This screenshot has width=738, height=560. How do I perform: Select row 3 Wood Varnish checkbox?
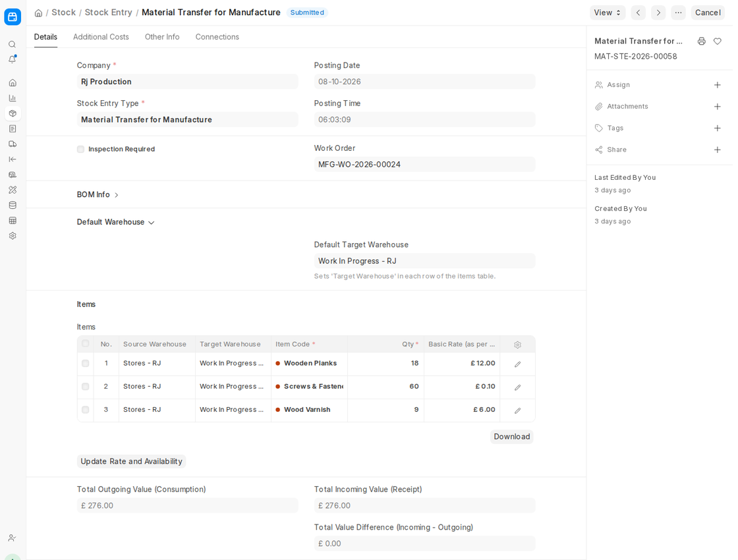(x=85, y=410)
